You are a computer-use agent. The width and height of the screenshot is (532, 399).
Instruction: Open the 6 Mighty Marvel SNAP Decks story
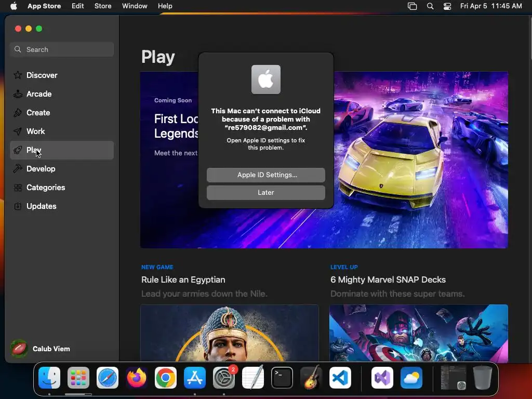388,280
